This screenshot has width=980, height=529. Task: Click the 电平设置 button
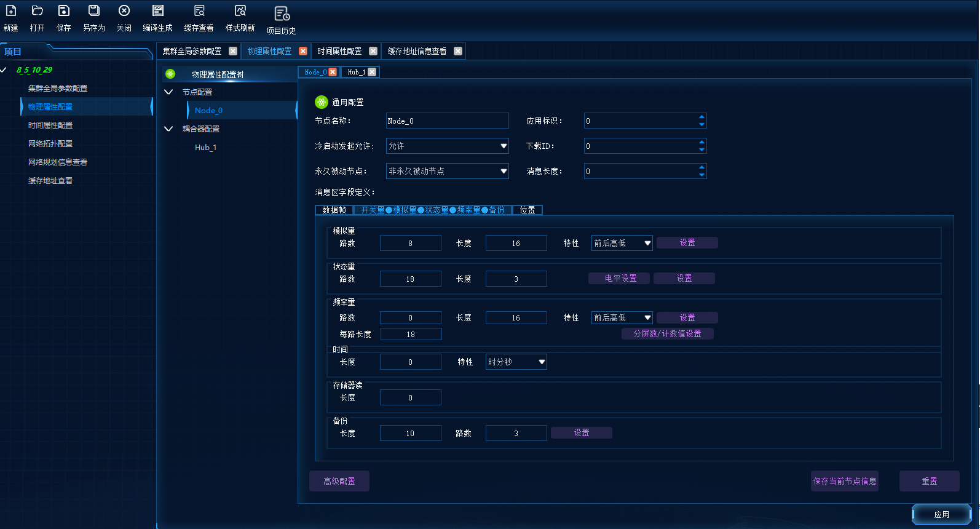point(620,278)
